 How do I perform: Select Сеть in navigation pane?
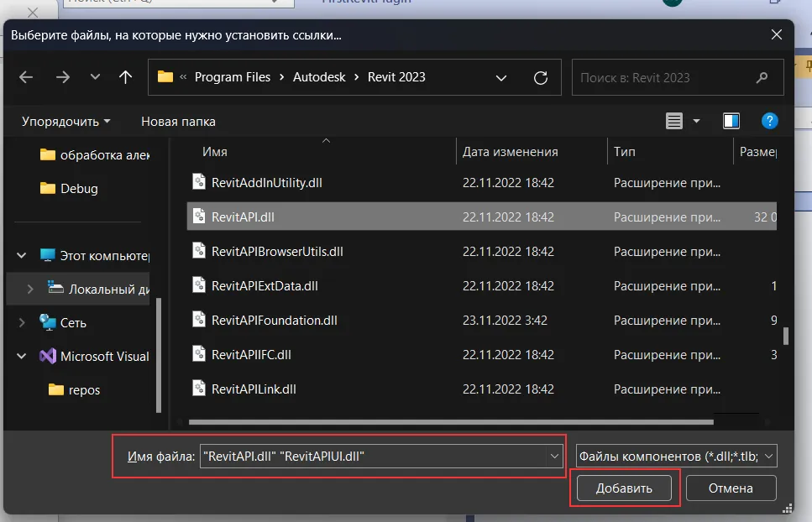click(x=63, y=323)
